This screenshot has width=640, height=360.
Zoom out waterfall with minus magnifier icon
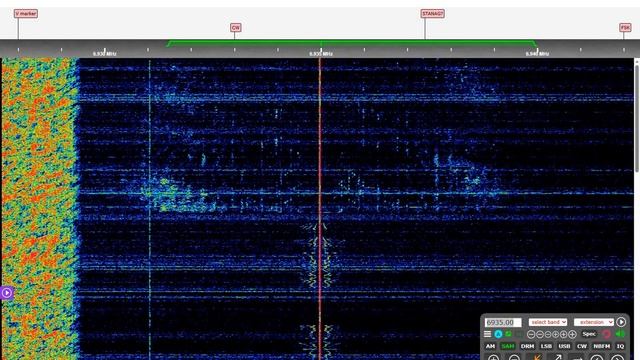[x=515, y=358]
